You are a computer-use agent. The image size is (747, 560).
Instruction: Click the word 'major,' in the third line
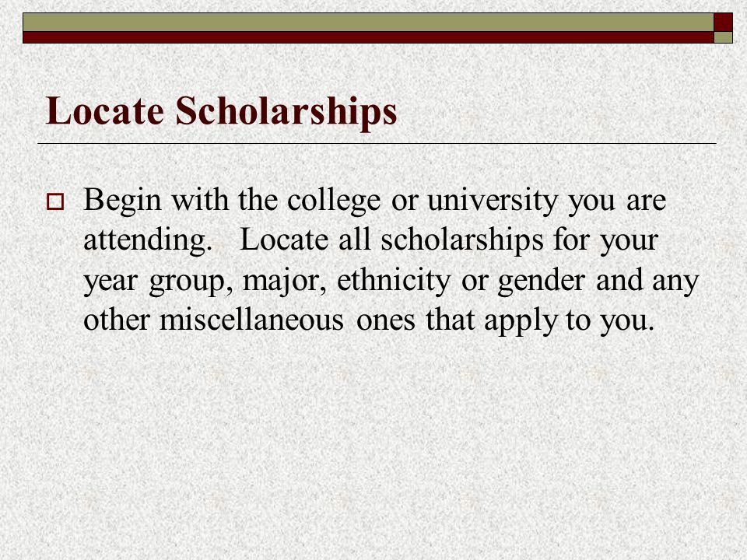pos(285,282)
